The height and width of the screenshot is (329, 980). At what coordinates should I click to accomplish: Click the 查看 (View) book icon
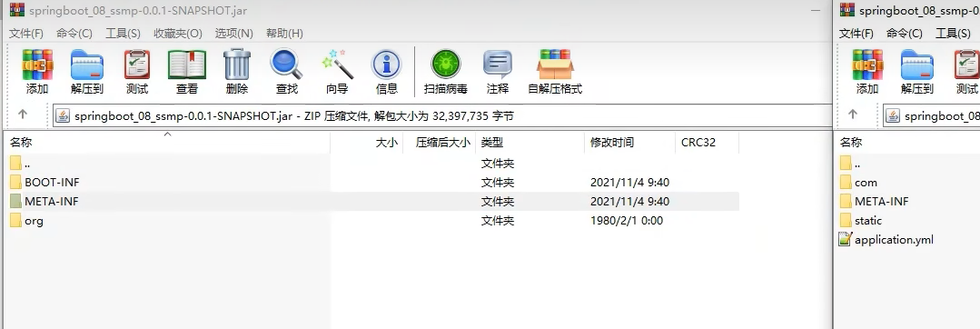tap(187, 65)
